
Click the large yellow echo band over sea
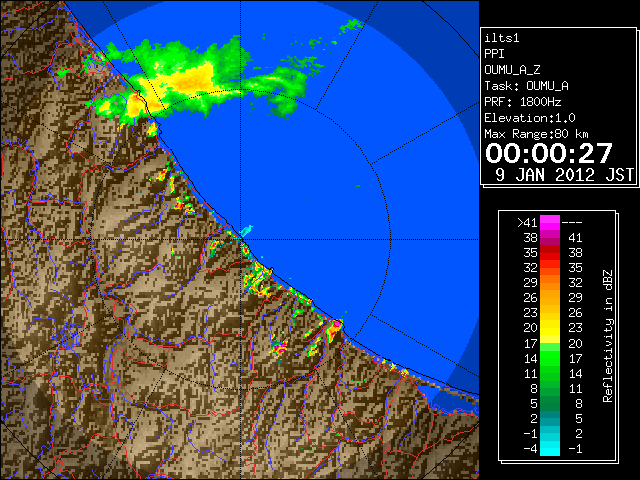tap(189, 82)
